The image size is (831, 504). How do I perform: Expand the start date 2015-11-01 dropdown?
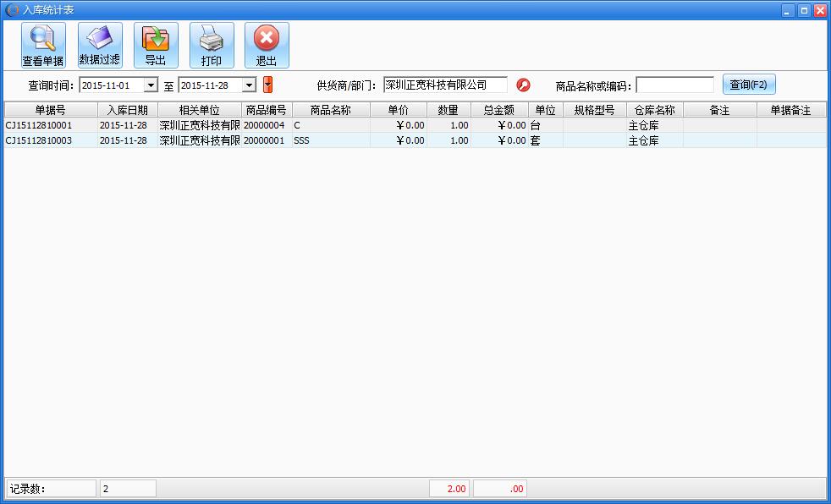click(151, 85)
